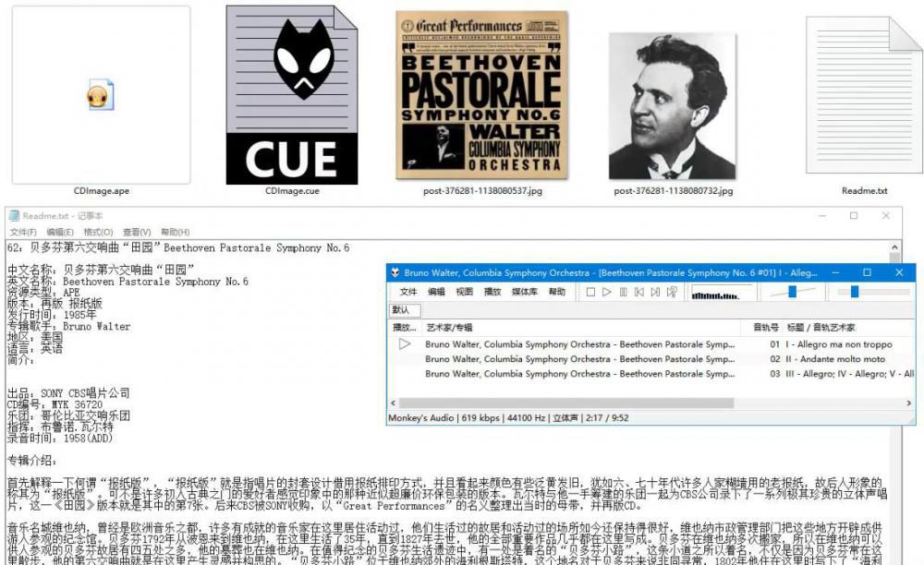
Task: Select the CDImage.ape file icon
Action: 101,95
